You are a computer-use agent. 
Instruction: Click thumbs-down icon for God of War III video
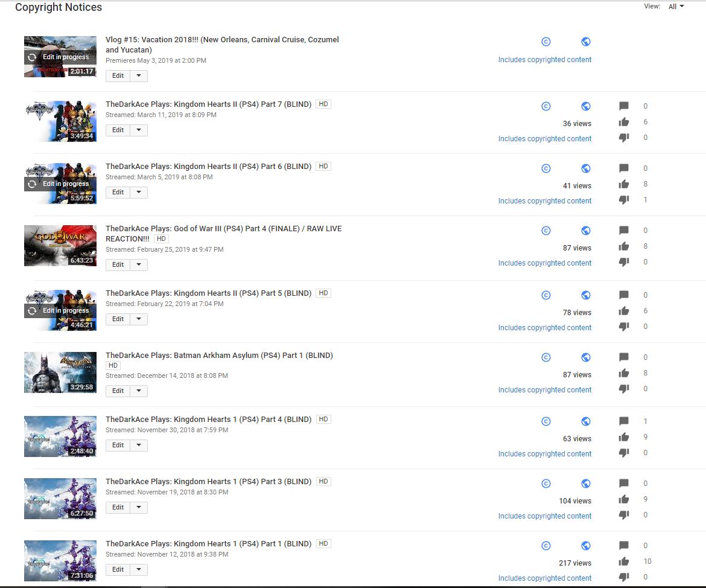tap(623, 262)
